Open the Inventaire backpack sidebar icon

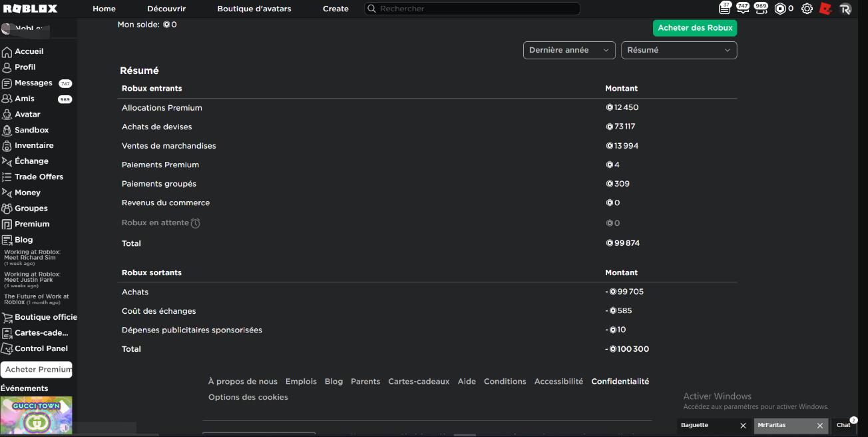7,146
